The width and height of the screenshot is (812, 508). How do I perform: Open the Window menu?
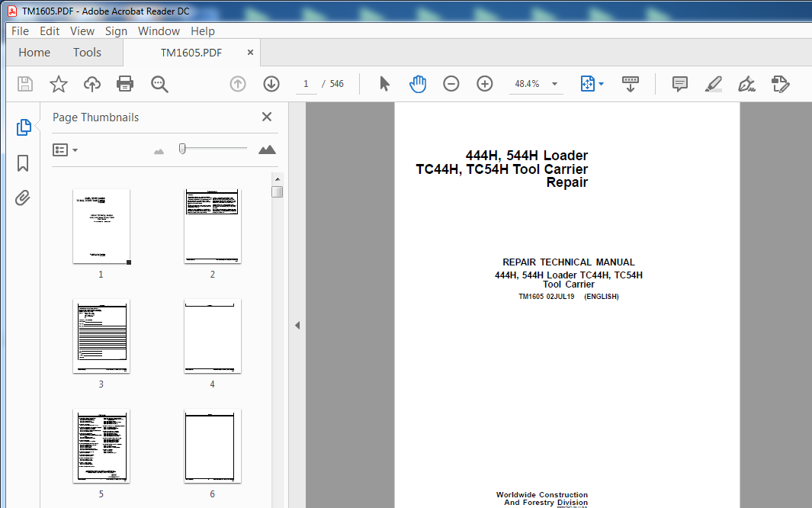pos(159,31)
